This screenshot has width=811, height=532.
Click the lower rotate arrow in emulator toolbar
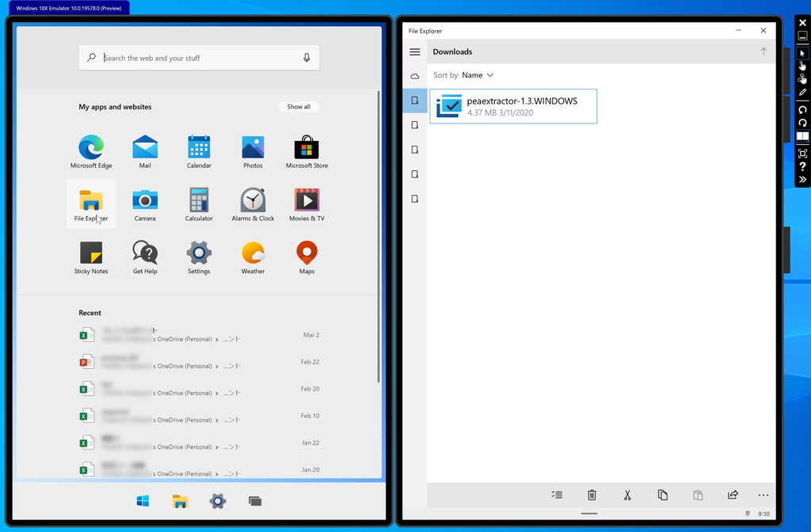point(802,123)
